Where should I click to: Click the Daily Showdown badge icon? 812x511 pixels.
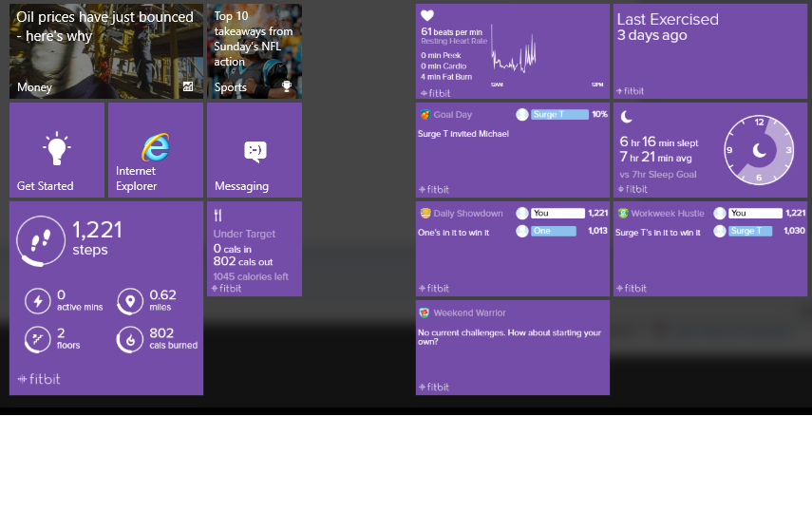425,213
